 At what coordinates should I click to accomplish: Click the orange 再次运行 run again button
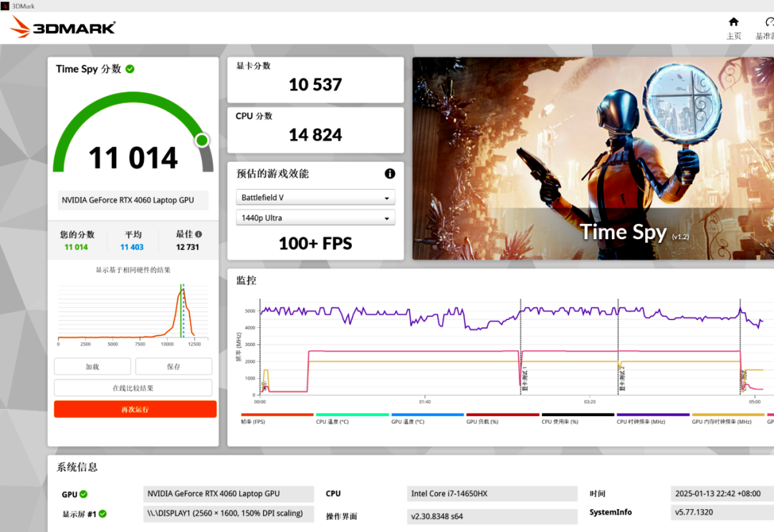pyautogui.click(x=135, y=410)
